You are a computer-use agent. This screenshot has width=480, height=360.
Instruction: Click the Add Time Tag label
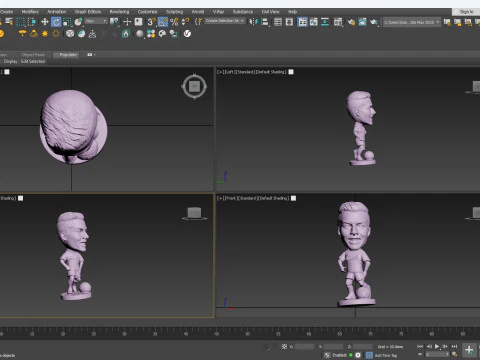pyautogui.click(x=386, y=355)
